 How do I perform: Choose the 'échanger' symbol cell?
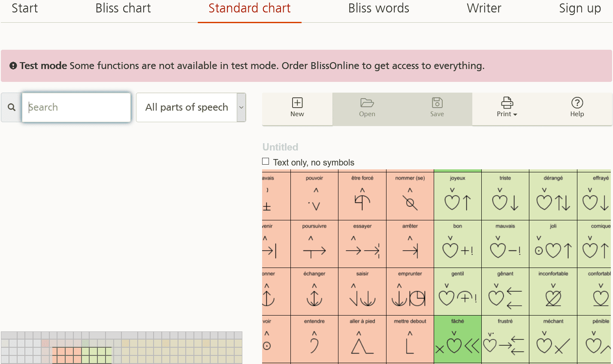point(314,292)
